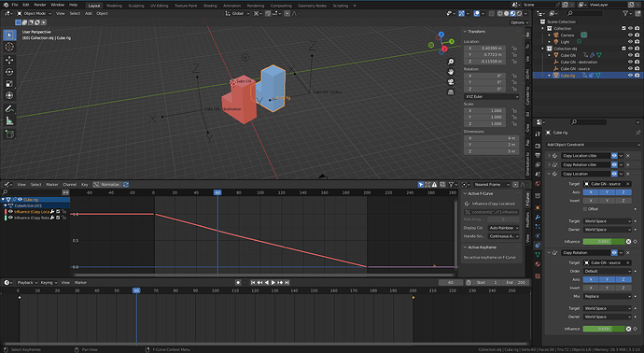Open the Playback popover in timeline

(26, 282)
